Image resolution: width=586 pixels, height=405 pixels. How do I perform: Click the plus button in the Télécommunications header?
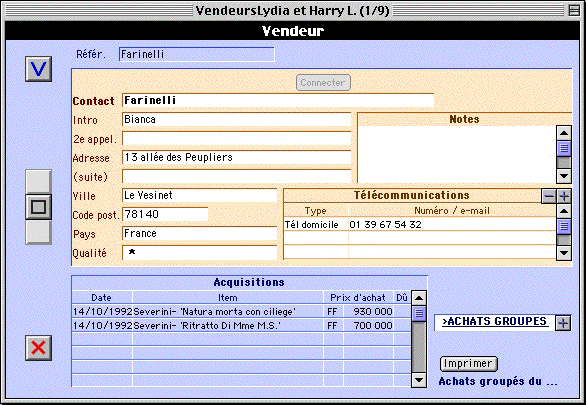[x=564, y=196]
